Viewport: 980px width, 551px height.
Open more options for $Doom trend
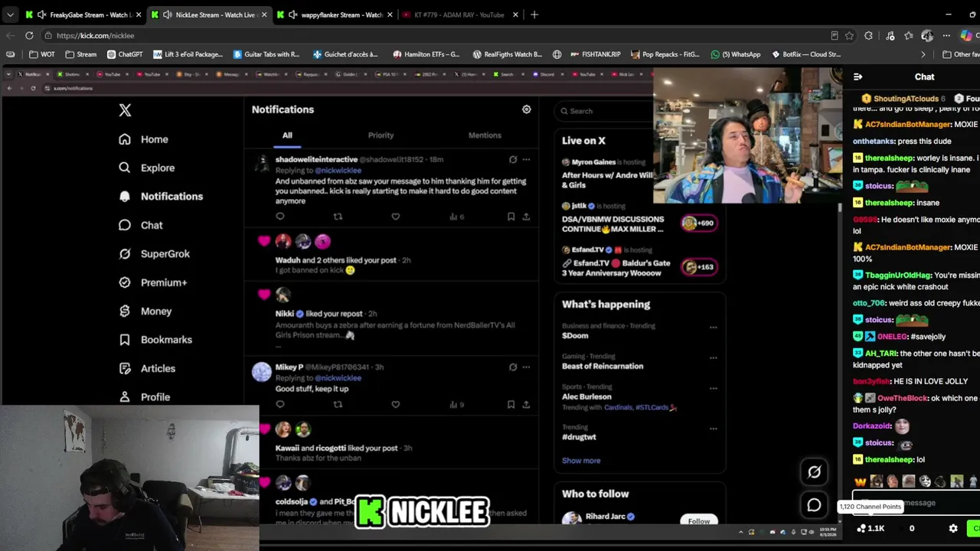point(713,327)
